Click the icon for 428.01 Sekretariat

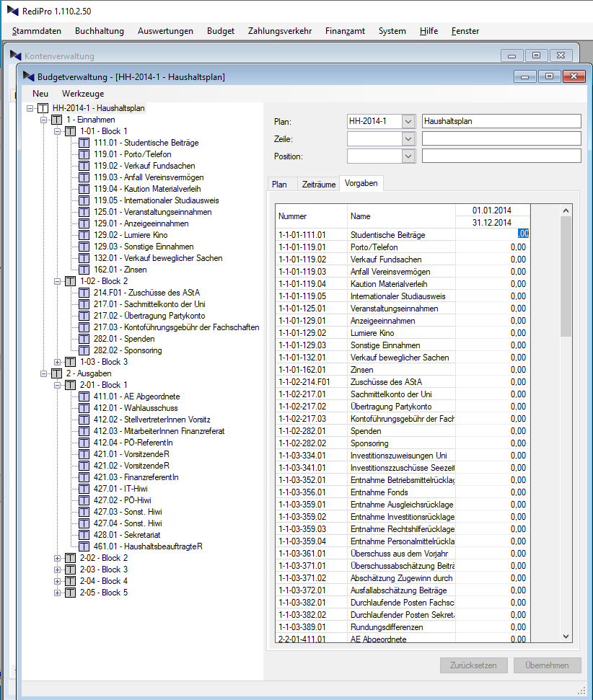tap(84, 535)
